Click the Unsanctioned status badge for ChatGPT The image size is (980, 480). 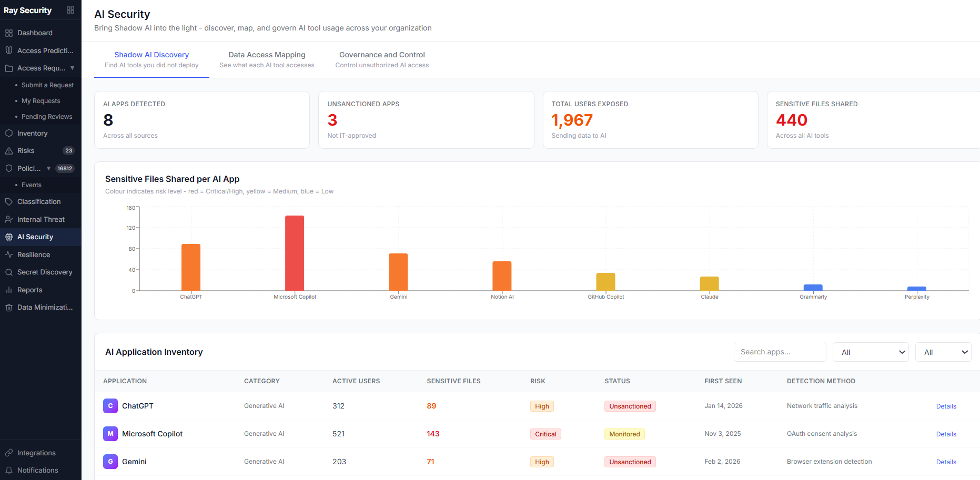click(630, 406)
